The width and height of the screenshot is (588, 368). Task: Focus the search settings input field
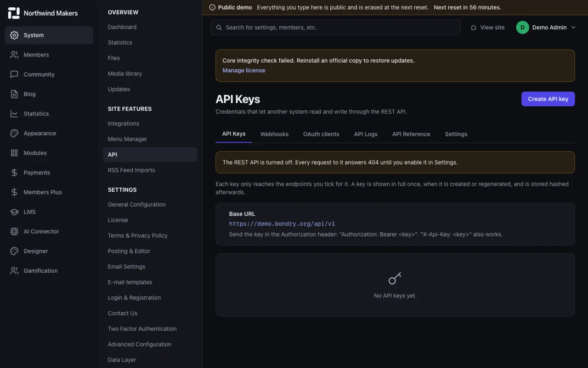point(336,28)
